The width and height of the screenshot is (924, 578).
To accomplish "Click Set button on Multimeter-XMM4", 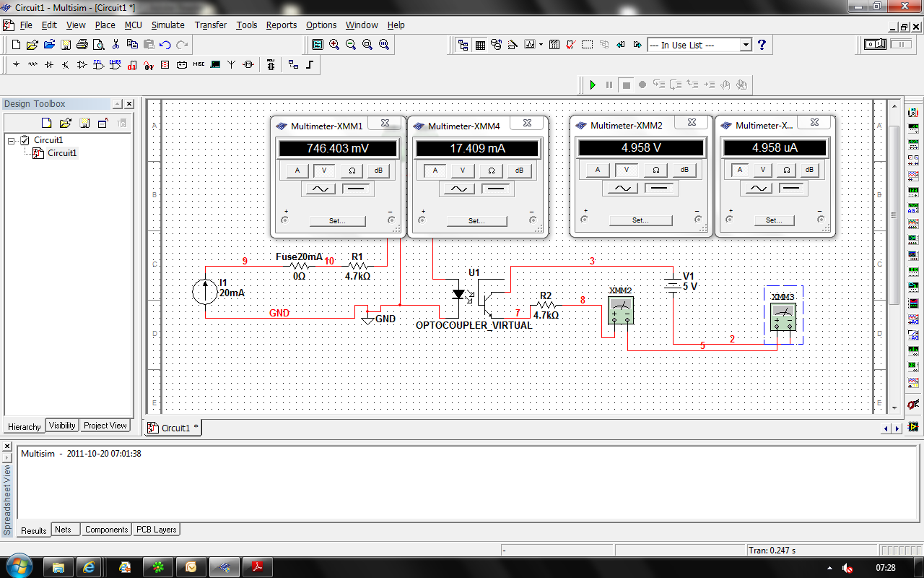I will [476, 221].
